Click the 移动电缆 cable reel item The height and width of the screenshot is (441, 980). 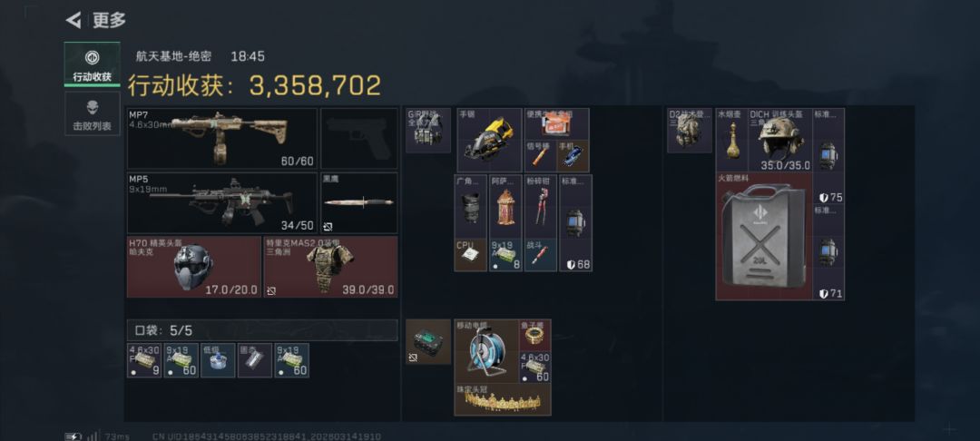pos(486,351)
